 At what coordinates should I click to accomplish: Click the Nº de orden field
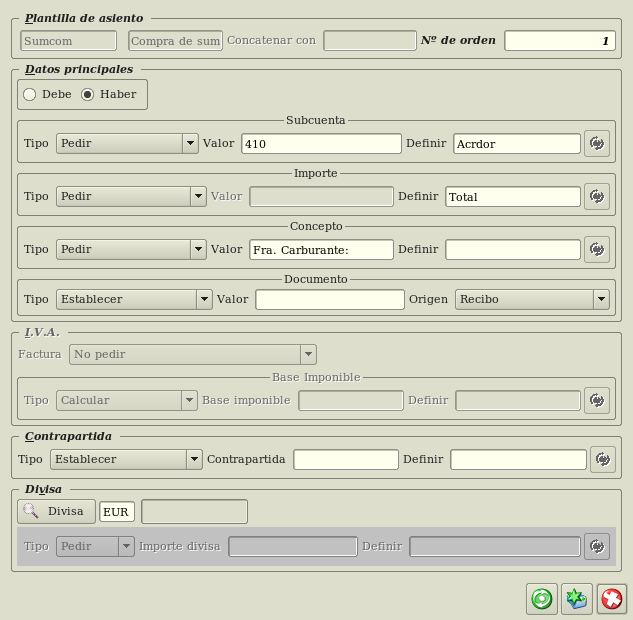tap(560, 41)
